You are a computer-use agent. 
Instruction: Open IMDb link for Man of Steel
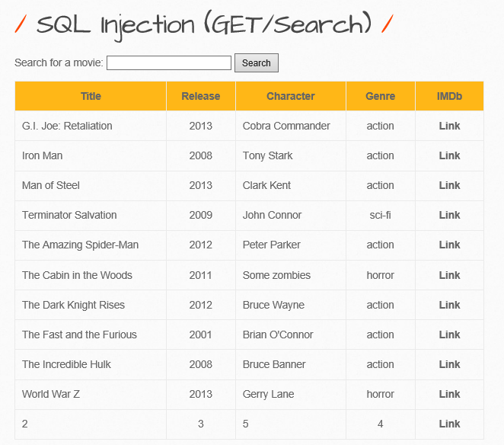(x=449, y=185)
